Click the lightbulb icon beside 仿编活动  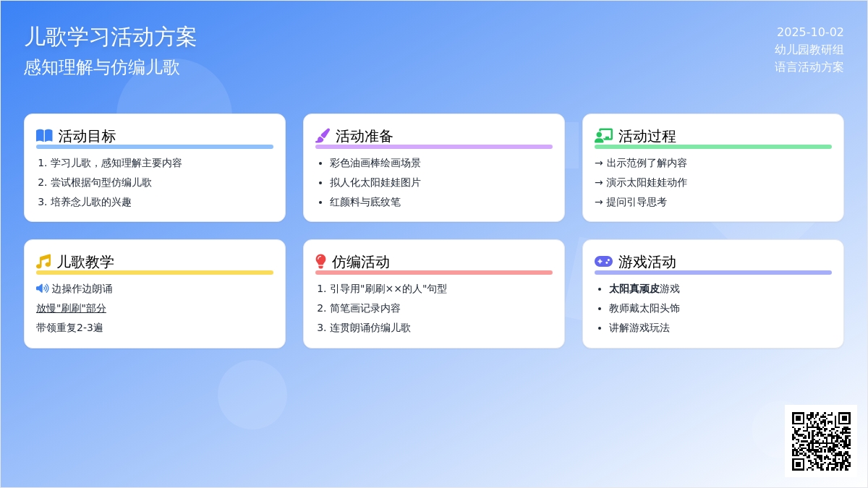point(321,262)
